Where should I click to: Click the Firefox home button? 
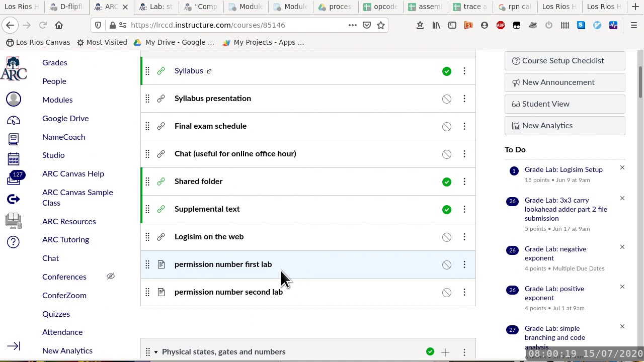coord(59,25)
